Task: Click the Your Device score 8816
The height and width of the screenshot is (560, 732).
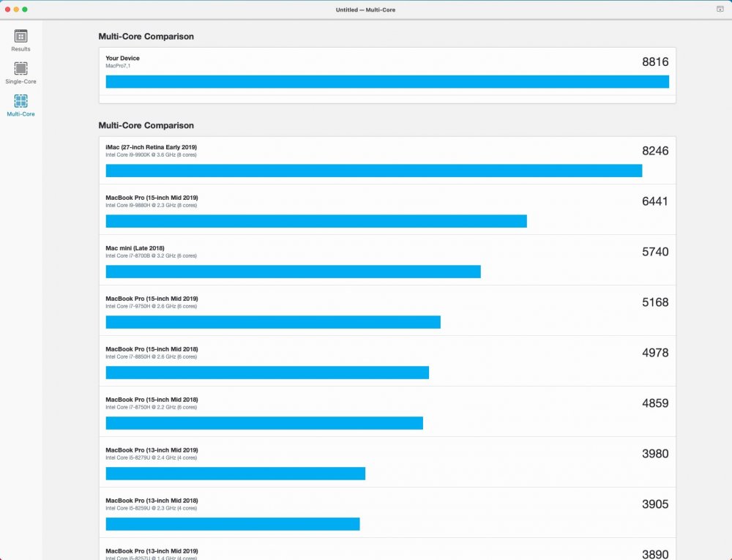Action: point(655,61)
